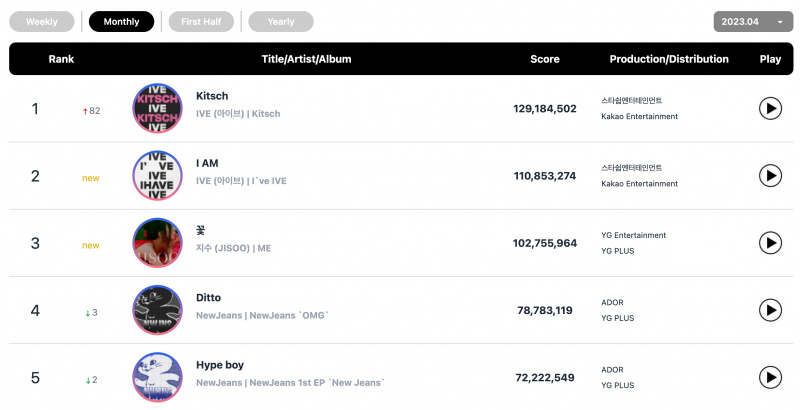Switch to the Weekly chart tab

42,22
